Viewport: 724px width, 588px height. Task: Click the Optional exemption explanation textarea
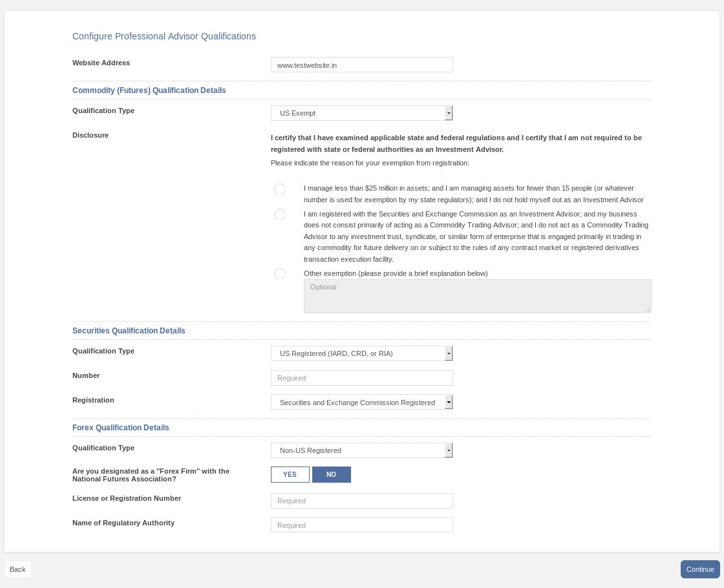pyautogui.click(x=478, y=296)
